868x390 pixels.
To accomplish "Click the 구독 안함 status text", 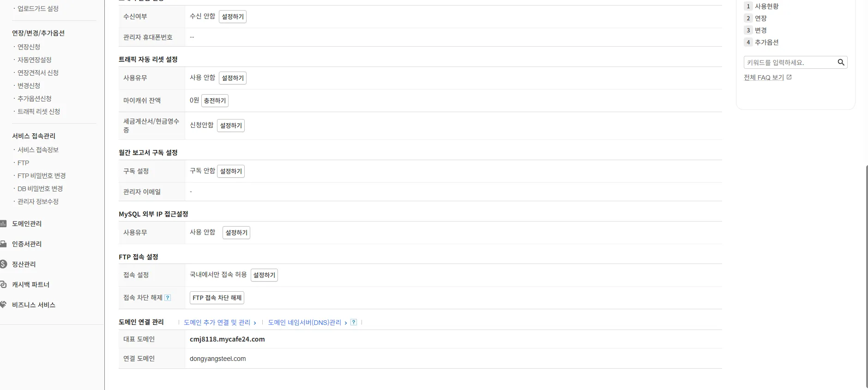I will pyautogui.click(x=203, y=171).
